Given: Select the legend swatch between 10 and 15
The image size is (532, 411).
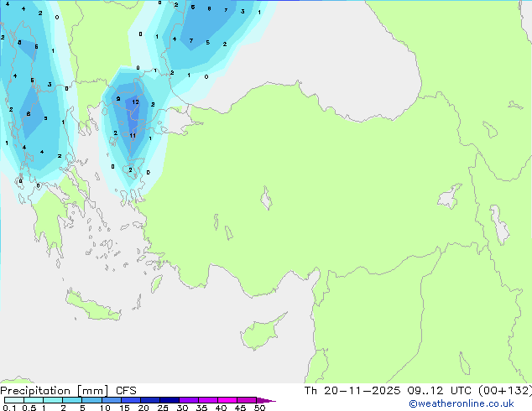Looking at the screenshot, I should [x=112, y=400].
